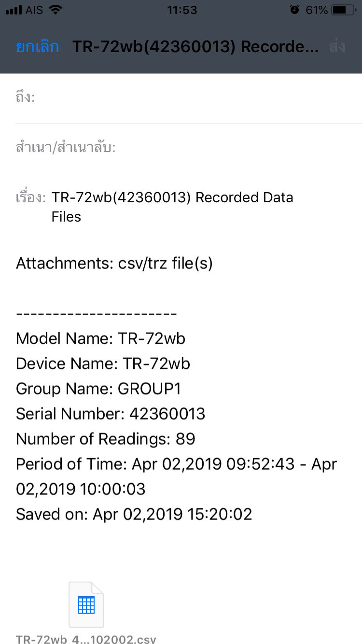Tap the Number of Readings: 89 line
This screenshot has height=644, width=362.
point(106,439)
